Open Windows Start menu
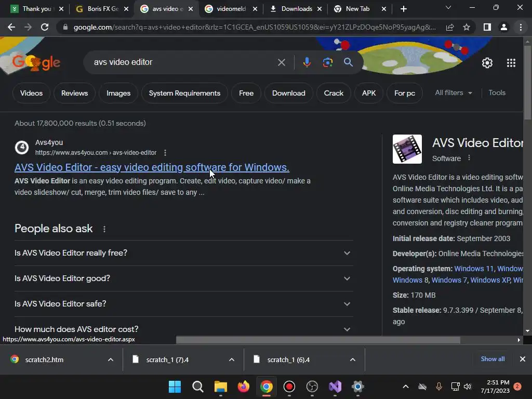Screen dimensions: 532x399 pos(175,387)
